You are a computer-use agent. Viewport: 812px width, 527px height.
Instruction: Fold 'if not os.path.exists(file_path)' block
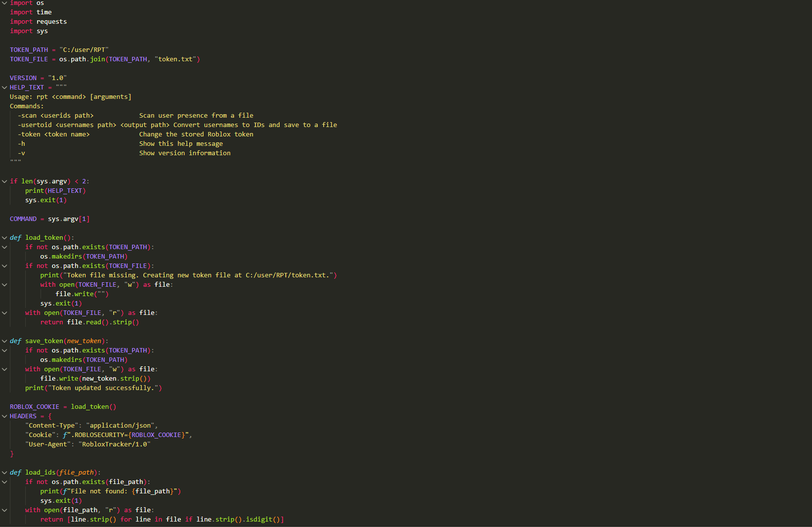[x=4, y=482]
